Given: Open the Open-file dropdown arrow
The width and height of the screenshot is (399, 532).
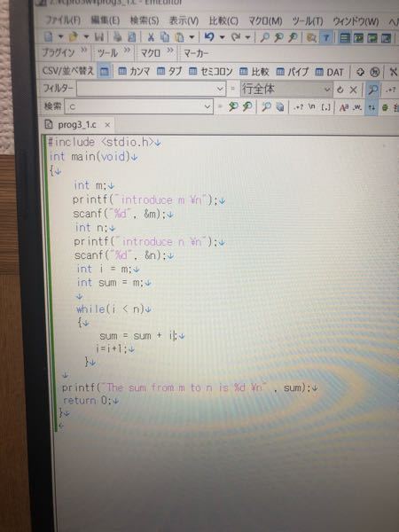Looking at the screenshot, I should pyautogui.click(x=86, y=36).
